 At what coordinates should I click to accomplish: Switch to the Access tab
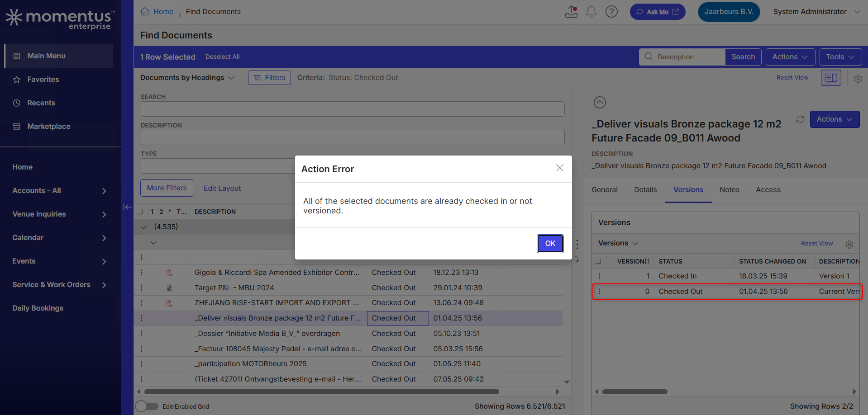pyautogui.click(x=768, y=190)
